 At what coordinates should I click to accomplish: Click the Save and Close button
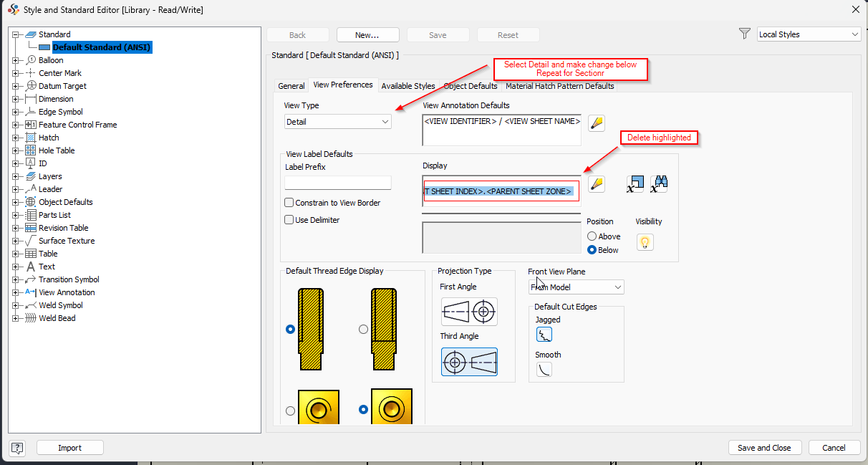pos(764,447)
